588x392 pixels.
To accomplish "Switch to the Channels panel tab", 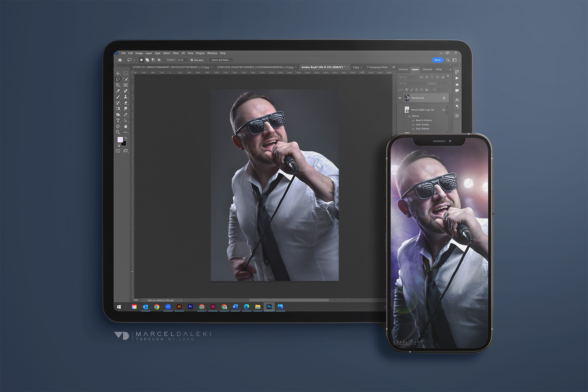I will [x=427, y=70].
